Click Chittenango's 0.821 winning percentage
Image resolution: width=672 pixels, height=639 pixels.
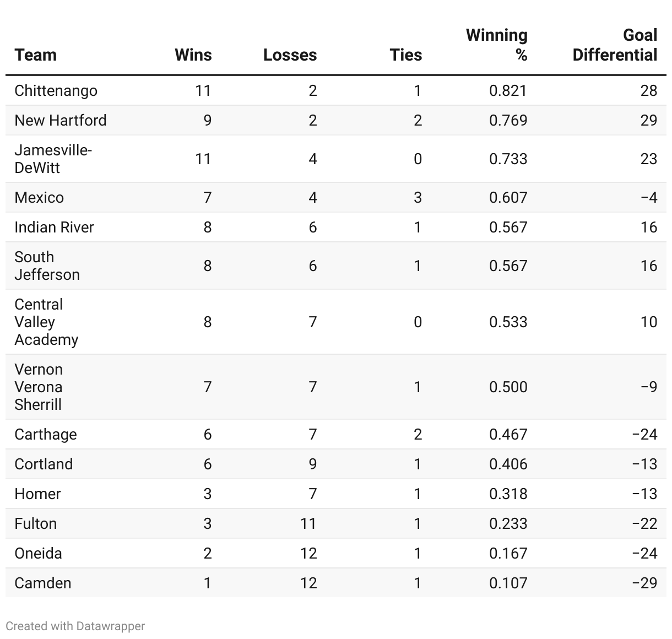pos(508,91)
